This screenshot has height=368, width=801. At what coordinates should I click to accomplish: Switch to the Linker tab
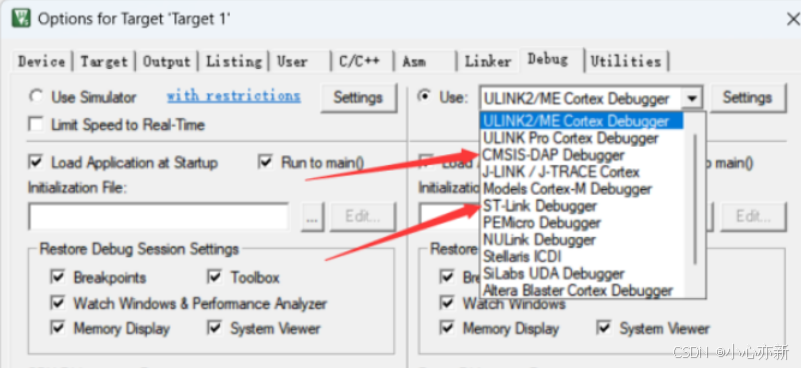tap(488, 62)
